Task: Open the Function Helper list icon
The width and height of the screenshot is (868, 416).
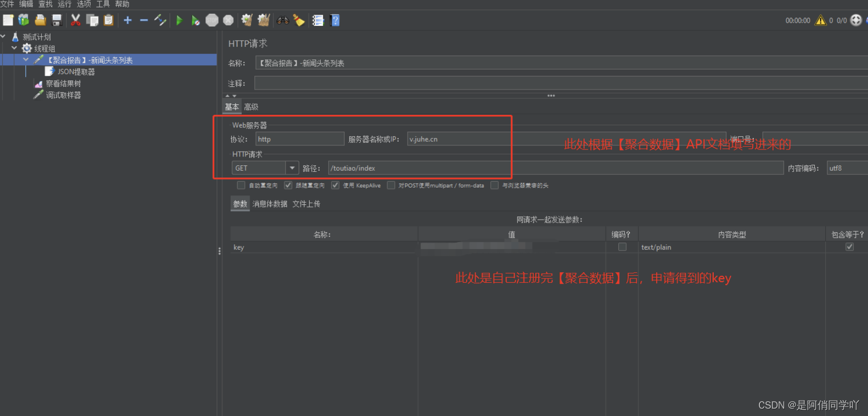Action: 318,21
